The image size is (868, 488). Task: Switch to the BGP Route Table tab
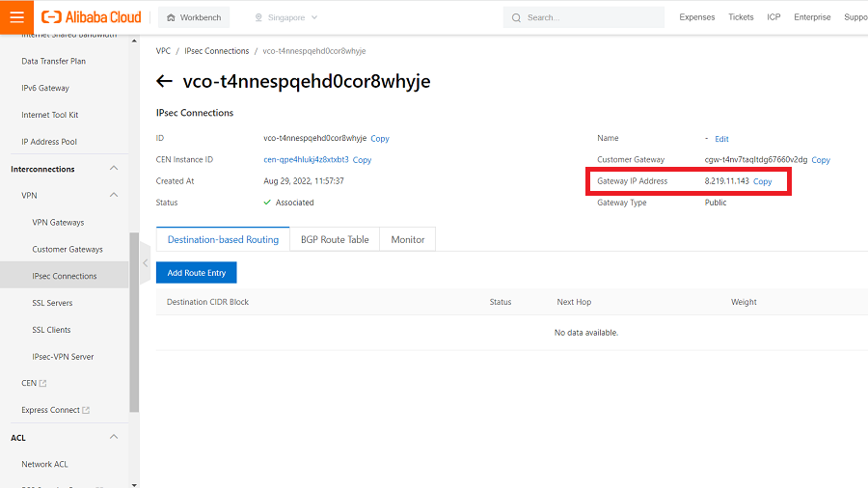(x=335, y=239)
